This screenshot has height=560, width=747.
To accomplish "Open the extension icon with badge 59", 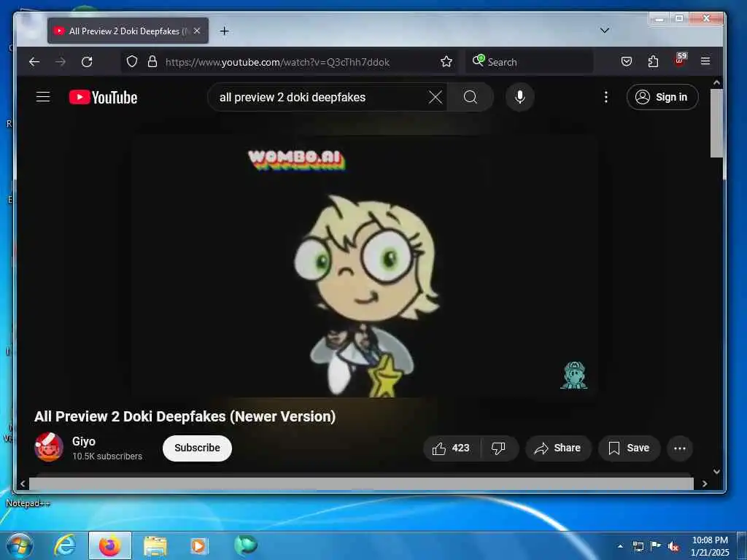I will tap(681, 60).
